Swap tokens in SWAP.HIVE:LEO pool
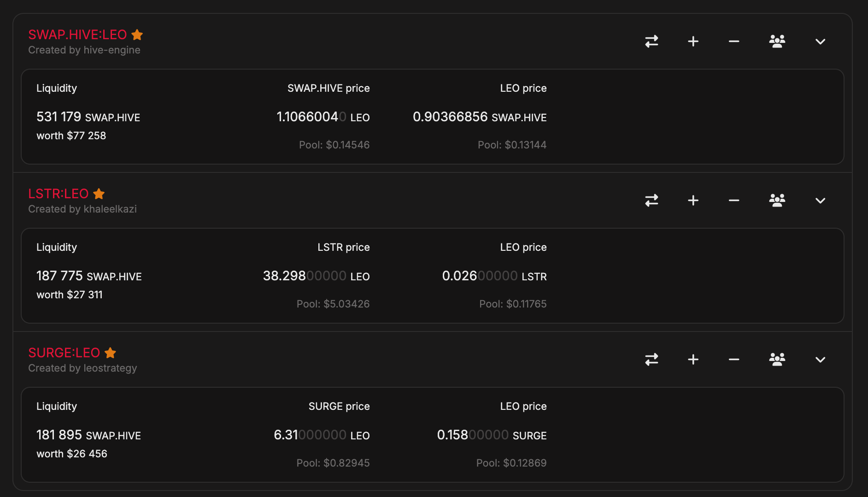Image resolution: width=868 pixels, height=497 pixels. (651, 41)
